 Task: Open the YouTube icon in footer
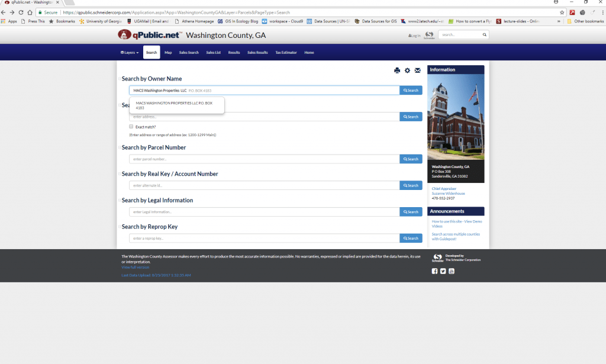tap(451, 271)
